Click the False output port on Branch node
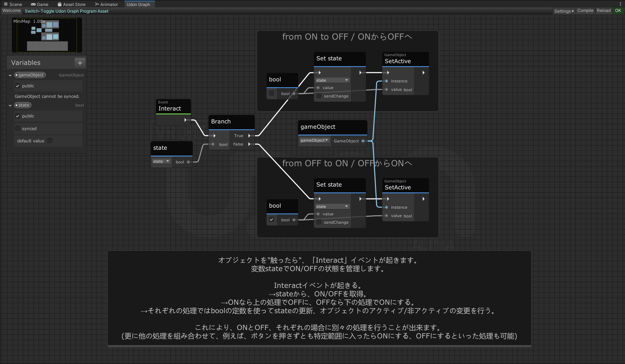Screen dimensions: 625x364 tap(250, 144)
